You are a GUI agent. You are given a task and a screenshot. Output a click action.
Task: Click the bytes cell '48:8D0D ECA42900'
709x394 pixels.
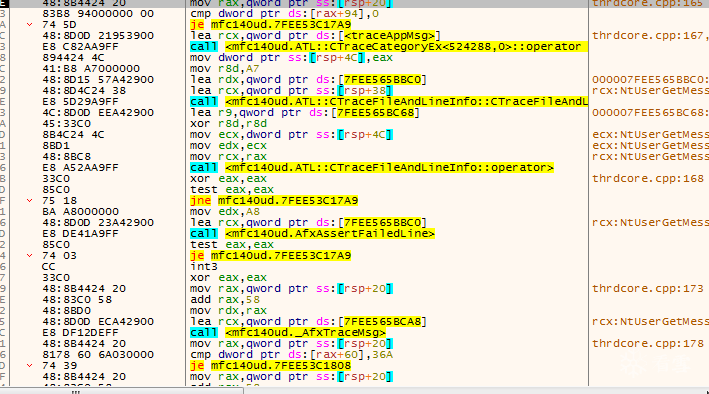[x=98, y=322]
